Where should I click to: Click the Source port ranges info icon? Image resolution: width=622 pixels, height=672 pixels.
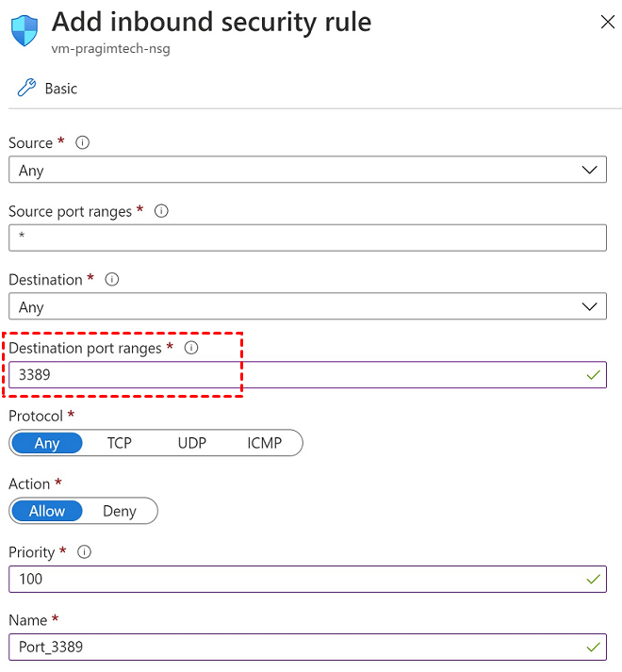[161, 211]
